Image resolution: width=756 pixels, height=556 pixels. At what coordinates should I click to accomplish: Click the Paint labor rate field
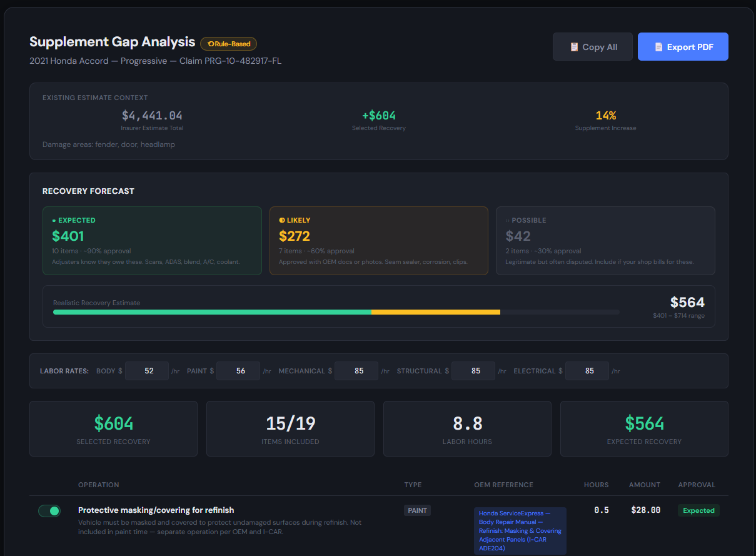point(238,371)
